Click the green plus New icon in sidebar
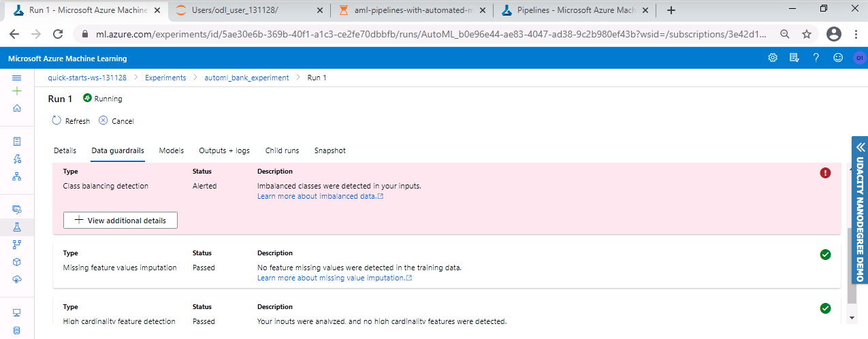Screen dimensions: 868x339 (x=17, y=91)
